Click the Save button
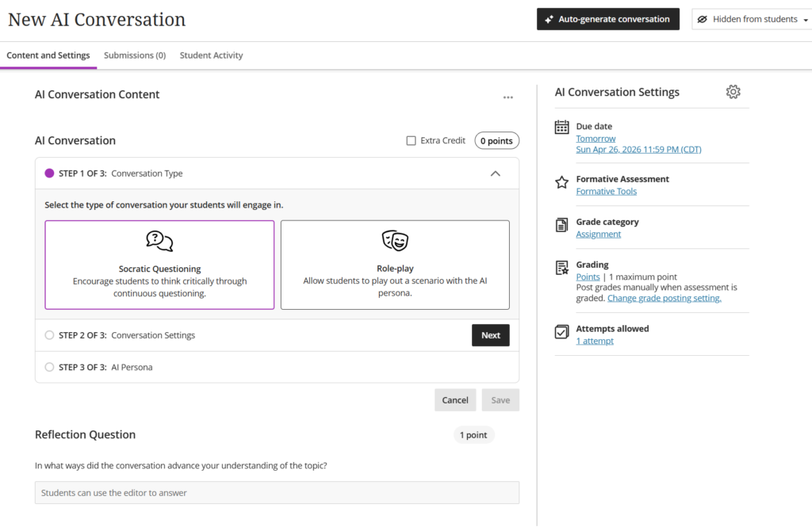 coord(500,400)
